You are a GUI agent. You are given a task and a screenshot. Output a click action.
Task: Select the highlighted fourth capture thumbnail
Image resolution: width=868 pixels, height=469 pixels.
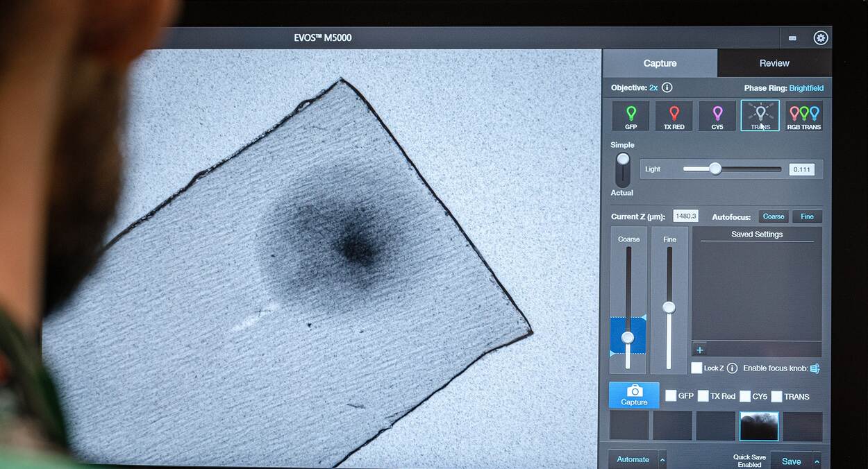[759, 426]
